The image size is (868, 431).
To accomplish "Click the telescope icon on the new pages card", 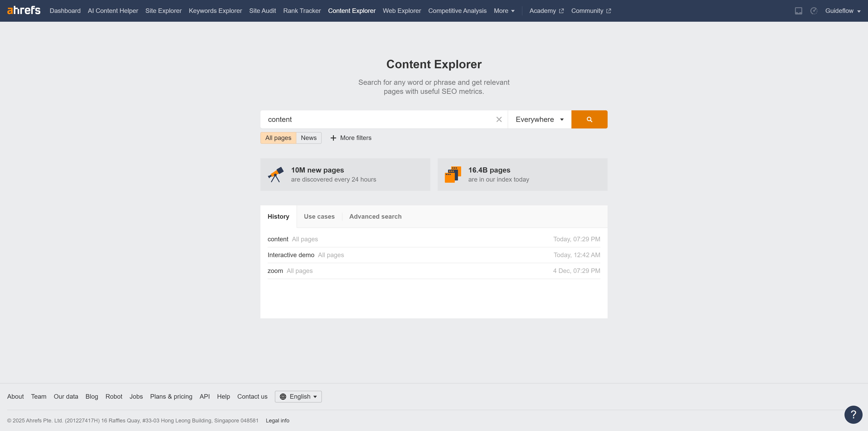I will (276, 175).
